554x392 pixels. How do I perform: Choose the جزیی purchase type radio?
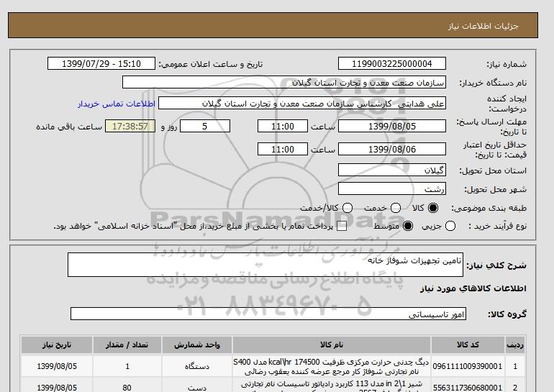point(450,226)
